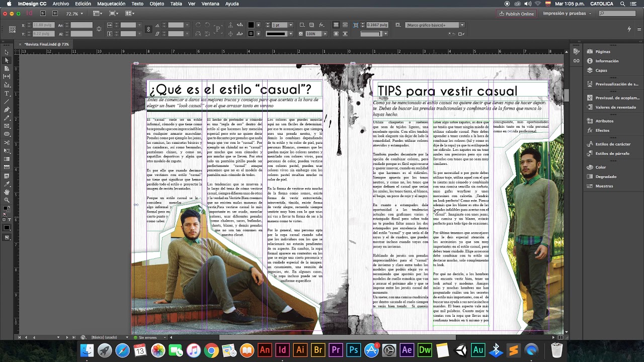Click the stroke color swatch in control bar
This screenshot has width=644, height=362.
tap(251, 34)
